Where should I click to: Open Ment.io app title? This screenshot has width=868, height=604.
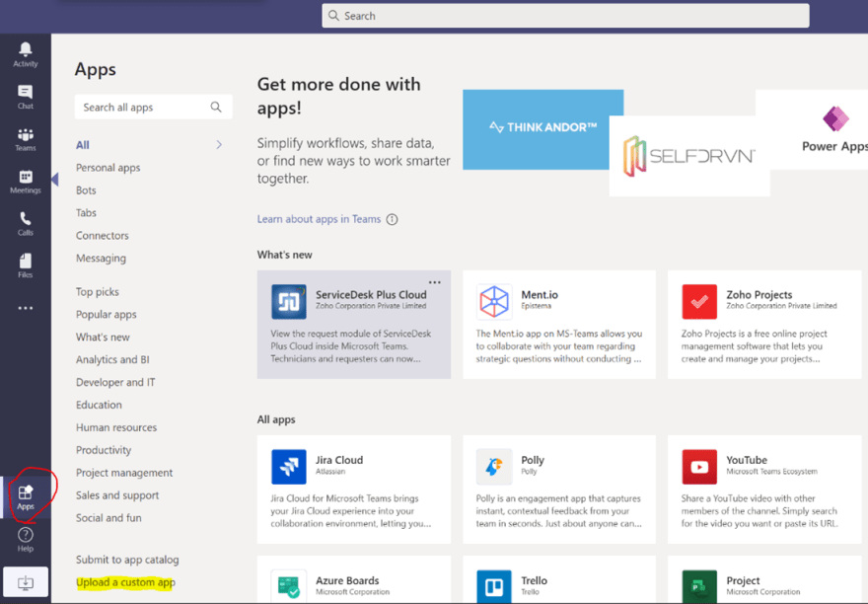(540, 295)
